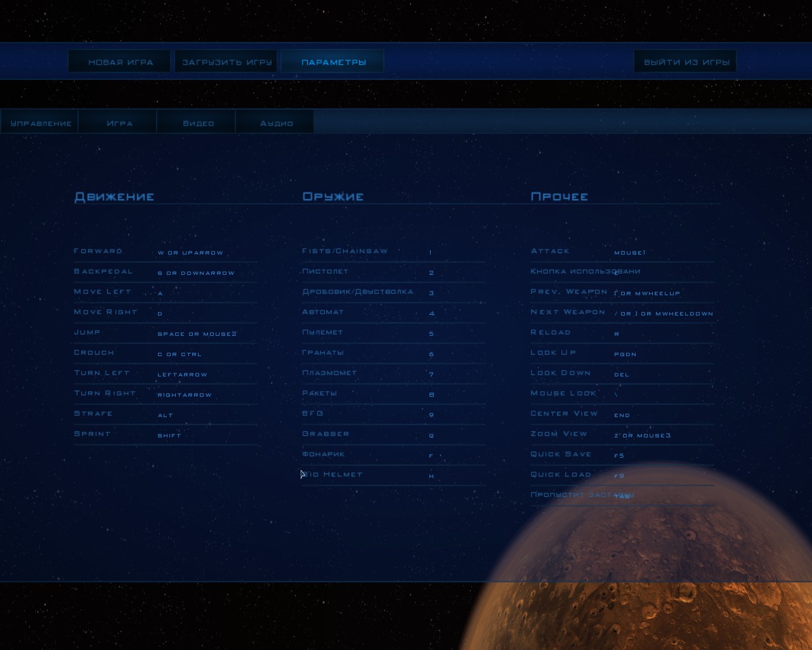
Task: Click the Next Weapon binding
Action: tap(622, 313)
